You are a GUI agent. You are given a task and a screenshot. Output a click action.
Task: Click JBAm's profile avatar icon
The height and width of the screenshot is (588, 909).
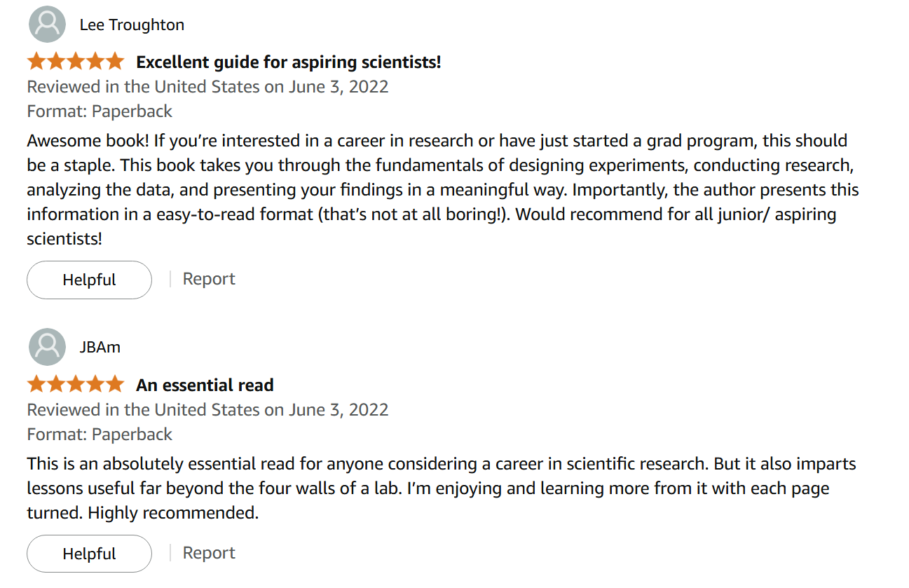coord(47,347)
